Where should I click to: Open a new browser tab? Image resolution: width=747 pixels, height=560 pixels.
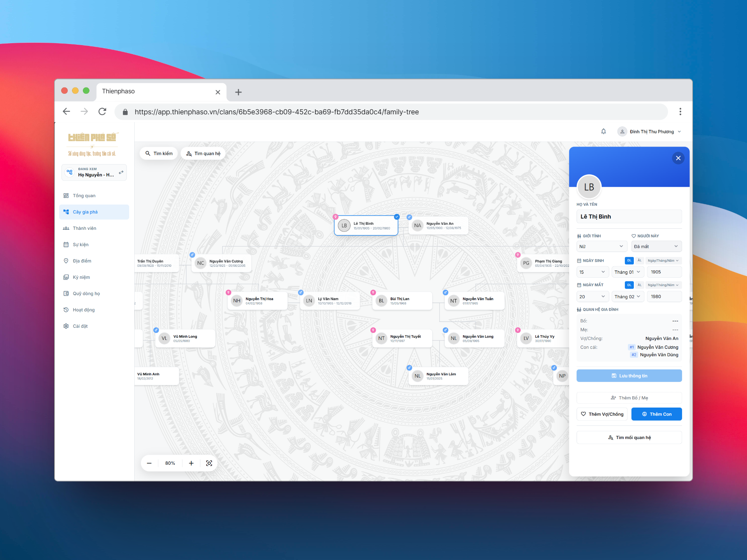pos(238,92)
